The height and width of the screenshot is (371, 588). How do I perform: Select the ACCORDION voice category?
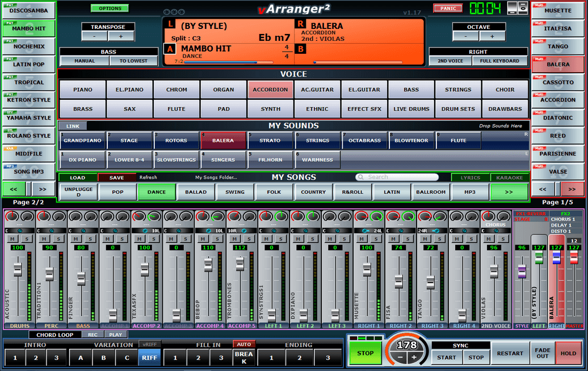(270, 90)
